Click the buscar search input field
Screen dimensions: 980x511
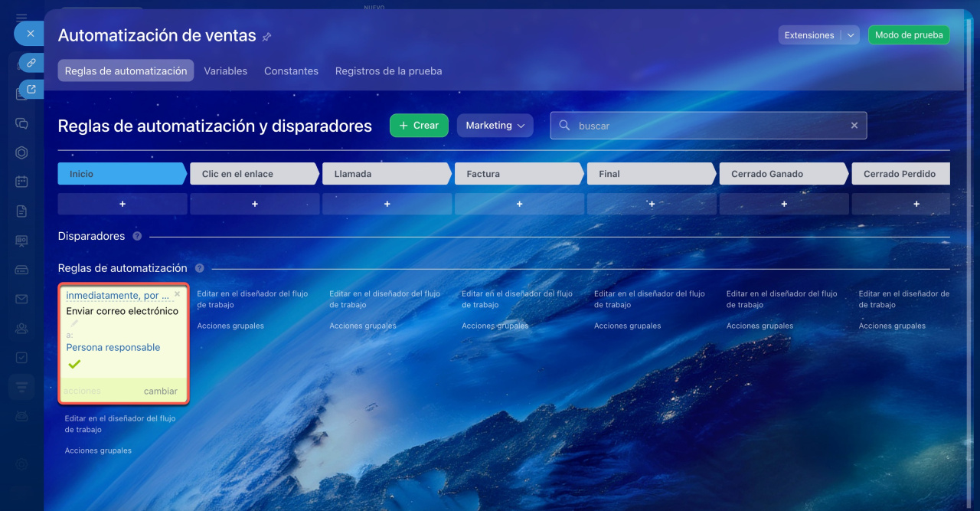coord(708,126)
